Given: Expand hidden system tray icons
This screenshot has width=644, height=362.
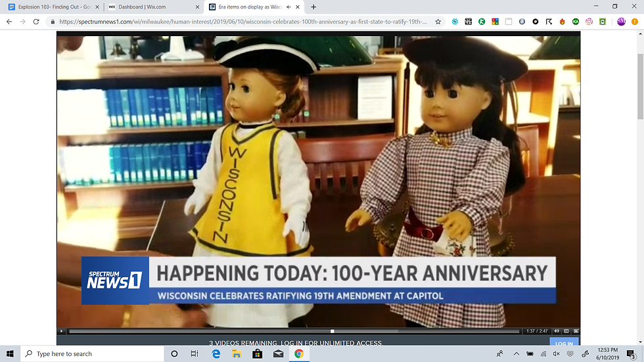Looking at the screenshot, I should [x=517, y=354].
